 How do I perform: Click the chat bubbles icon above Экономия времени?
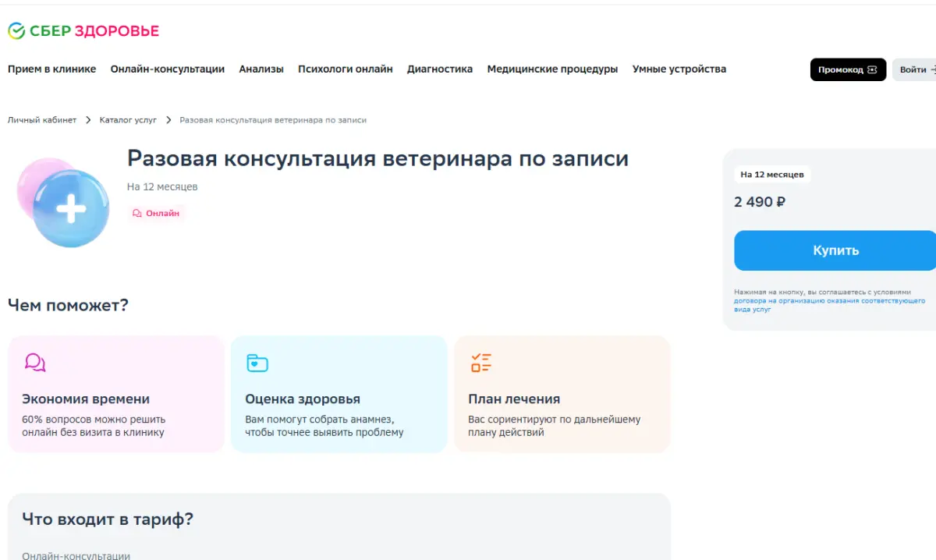(x=35, y=363)
